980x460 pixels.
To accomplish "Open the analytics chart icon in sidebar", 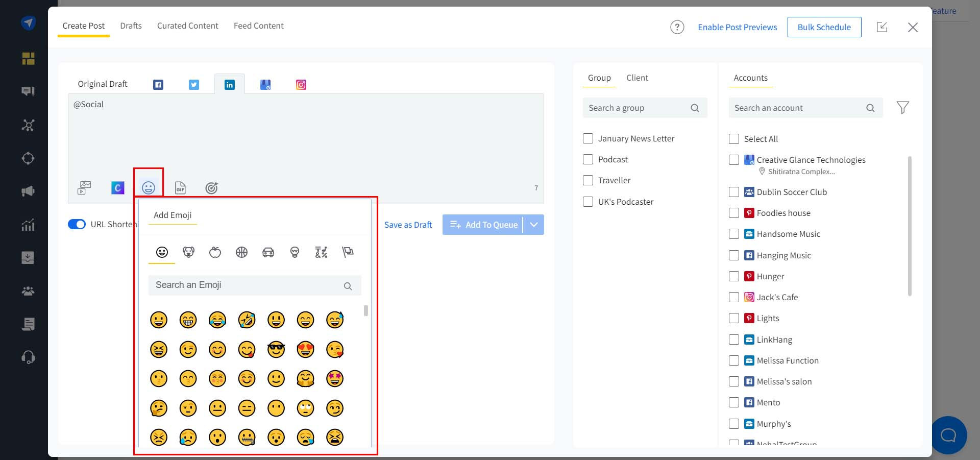I will click(28, 225).
